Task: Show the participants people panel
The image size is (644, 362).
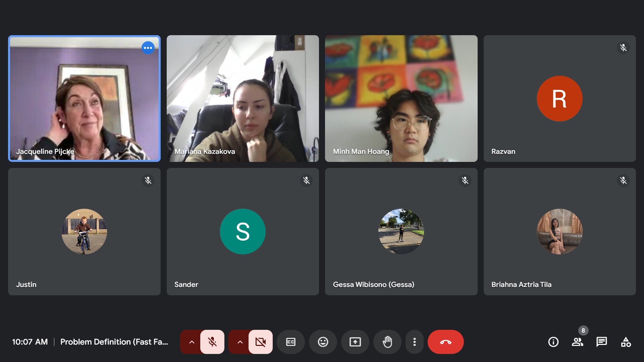Action: pos(577,342)
